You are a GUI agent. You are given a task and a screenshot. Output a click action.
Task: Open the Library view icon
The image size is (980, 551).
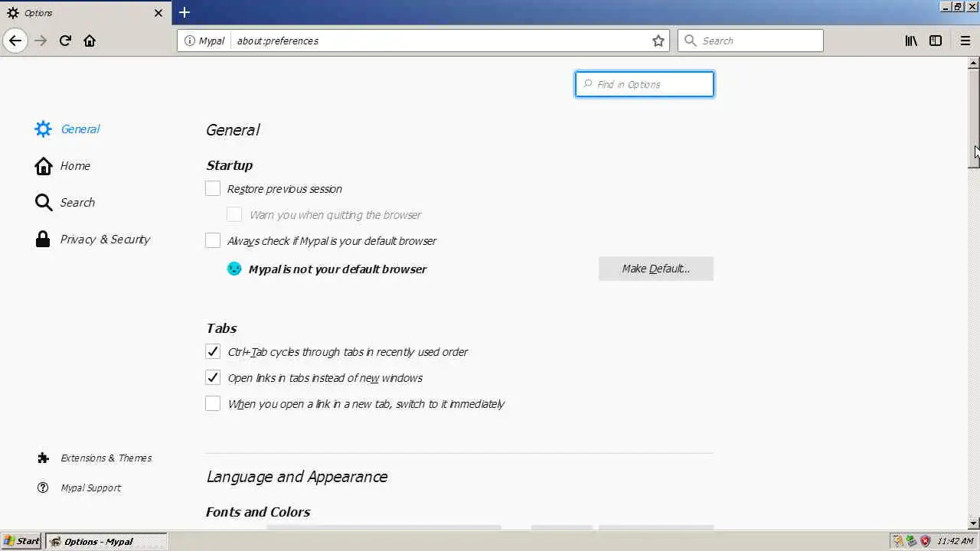coord(911,41)
